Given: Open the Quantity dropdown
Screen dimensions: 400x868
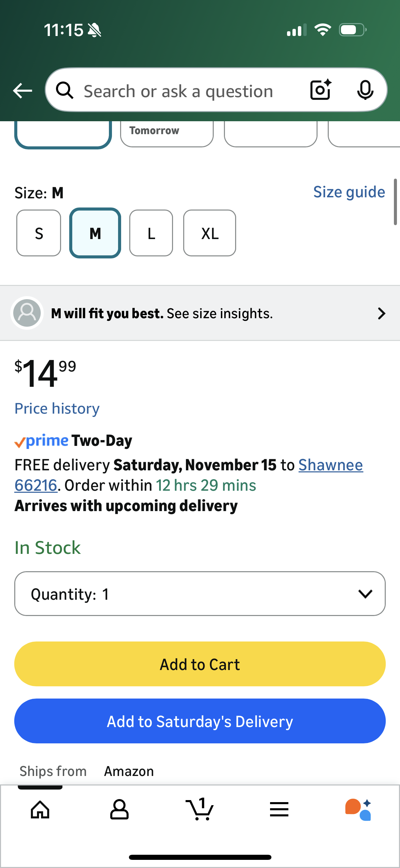Looking at the screenshot, I should coord(200,594).
